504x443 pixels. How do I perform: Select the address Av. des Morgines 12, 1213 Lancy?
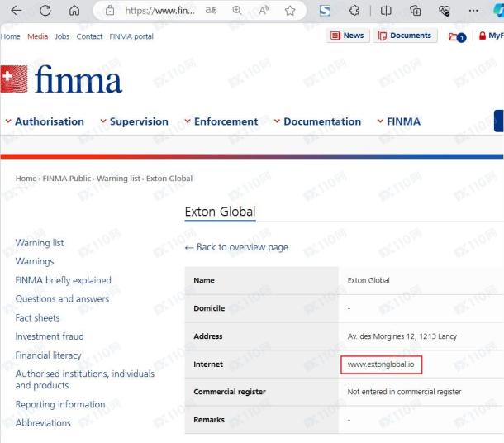click(402, 336)
